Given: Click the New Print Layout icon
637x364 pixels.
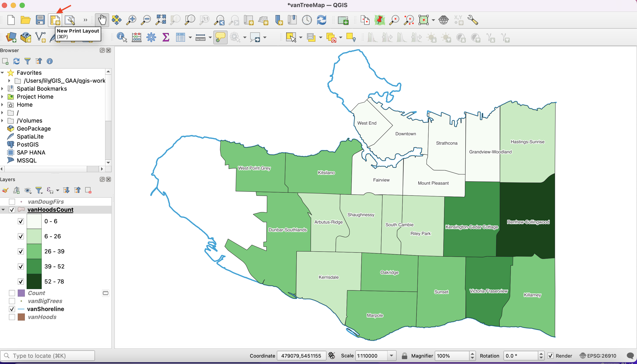Looking at the screenshot, I should (x=55, y=20).
